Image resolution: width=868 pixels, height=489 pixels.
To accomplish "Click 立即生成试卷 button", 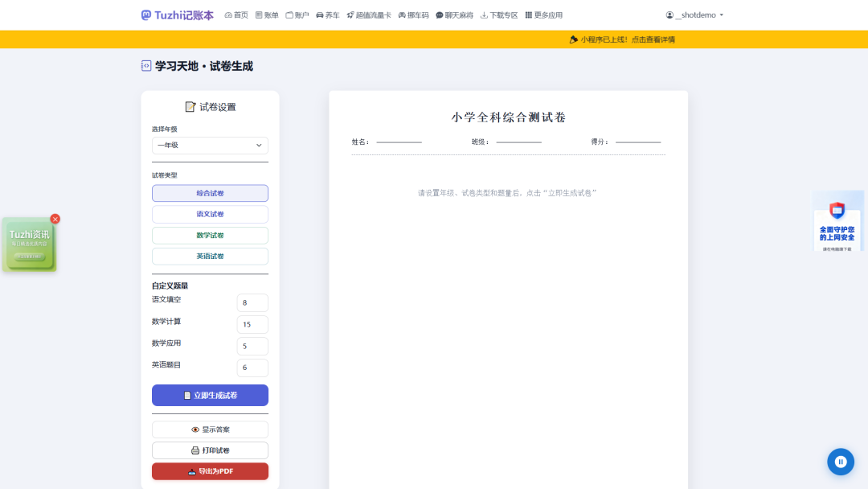I will pyautogui.click(x=210, y=396).
